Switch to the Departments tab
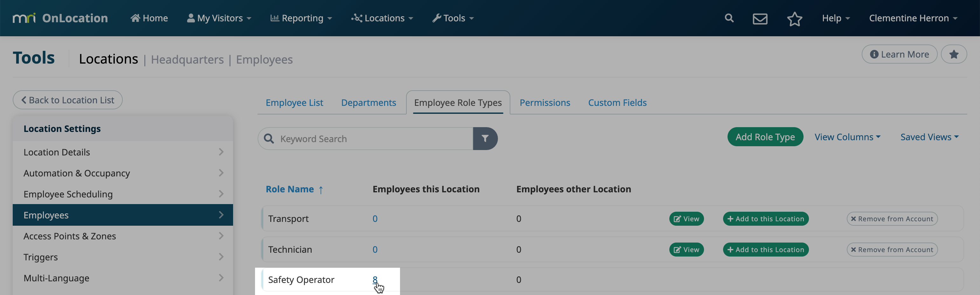Image resolution: width=980 pixels, height=295 pixels. click(368, 103)
